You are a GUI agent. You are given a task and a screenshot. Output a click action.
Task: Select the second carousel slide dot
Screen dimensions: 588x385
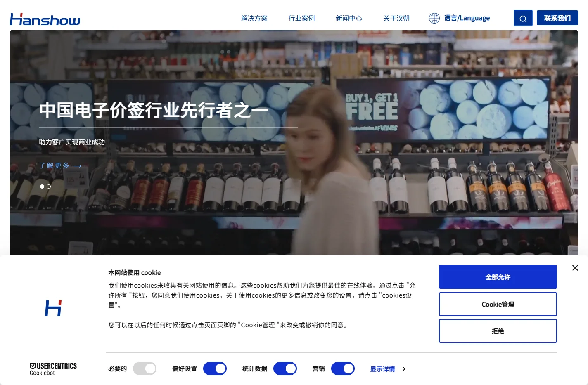tap(49, 187)
